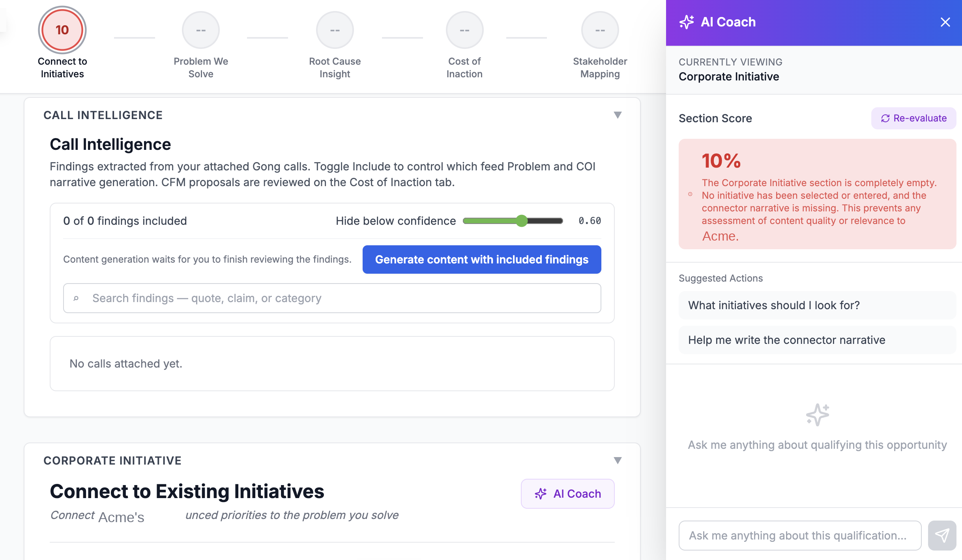This screenshot has width=962, height=560.
Task: Open AI Coach from Corporate Initiative section
Action: (567, 494)
